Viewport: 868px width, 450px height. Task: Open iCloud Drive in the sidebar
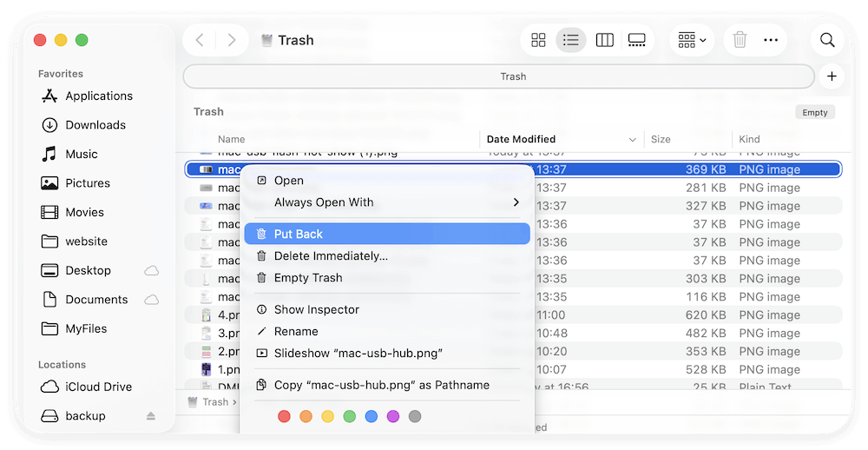[x=86, y=387]
